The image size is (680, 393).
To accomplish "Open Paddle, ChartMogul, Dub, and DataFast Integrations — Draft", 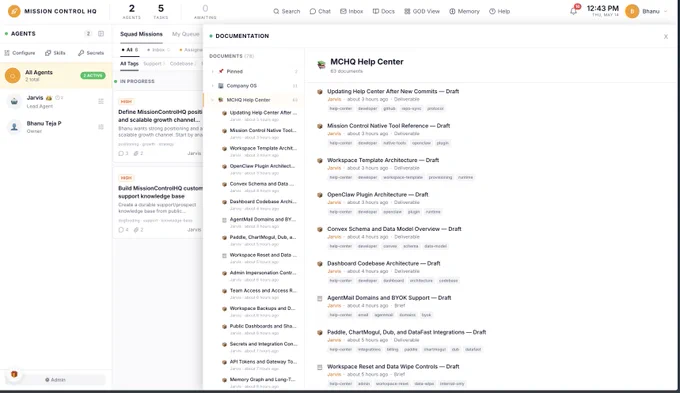I will point(406,332).
